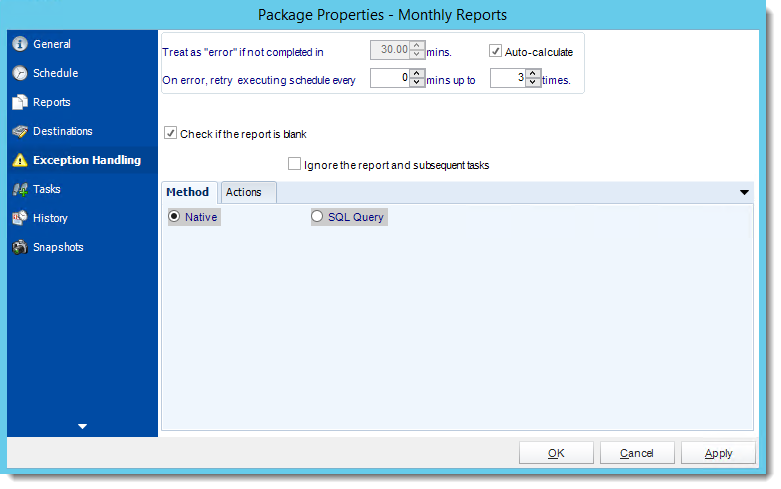
Task: Switch to the Actions tab
Action: 249,192
